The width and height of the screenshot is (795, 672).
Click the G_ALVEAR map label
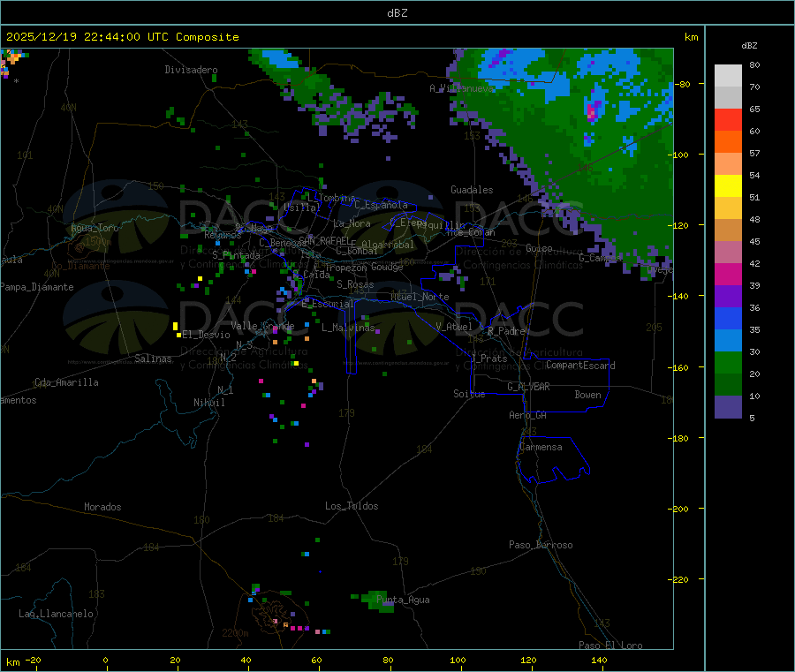(x=528, y=387)
